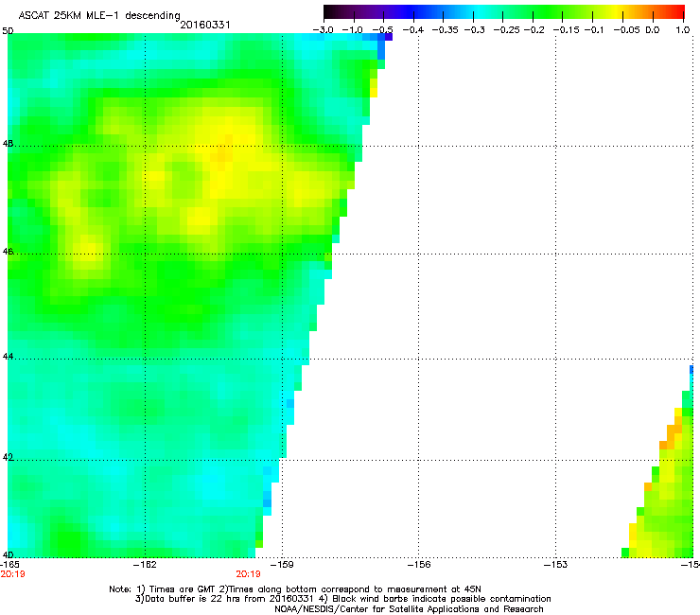This screenshot has width=700, height=615.
Task: Click longitude label -153
Action: [x=556, y=565]
